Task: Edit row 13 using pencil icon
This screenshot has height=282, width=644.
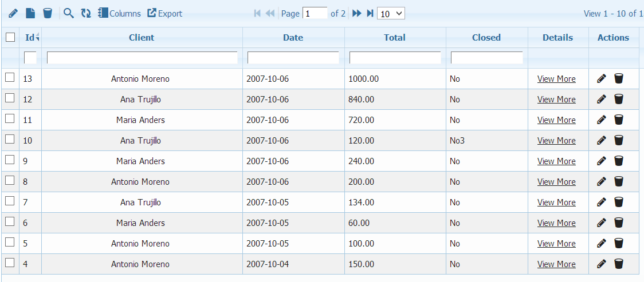Action: pyautogui.click(x=601, y=79)
